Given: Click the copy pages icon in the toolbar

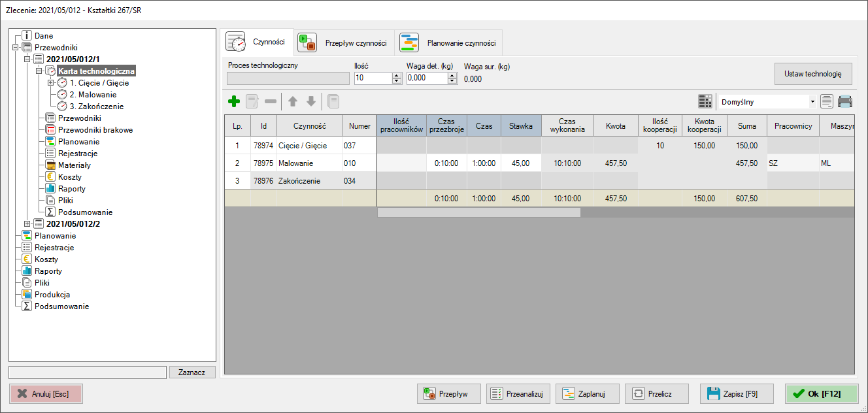Looking at the screenshot, I should pyautogui.click(x=333, y=101).
